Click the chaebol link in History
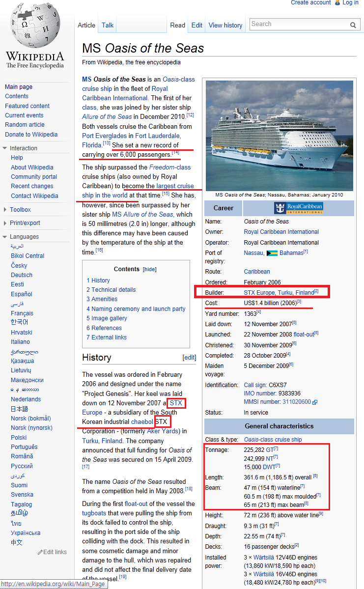This screenshot has height=589, width=364. tap(142, 422)
